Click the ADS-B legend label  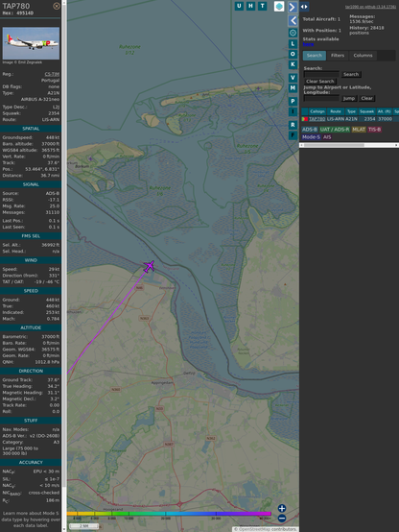tap(310, 130)
